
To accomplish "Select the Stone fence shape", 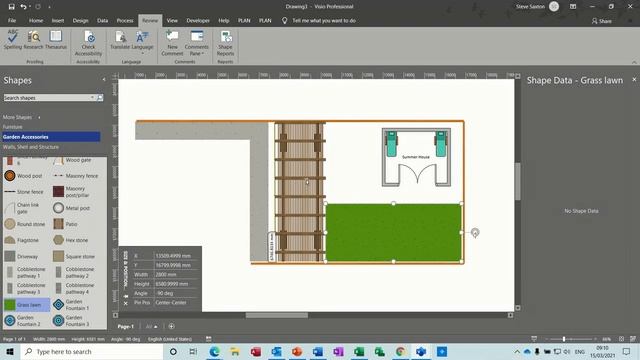I will click(24, 192).
